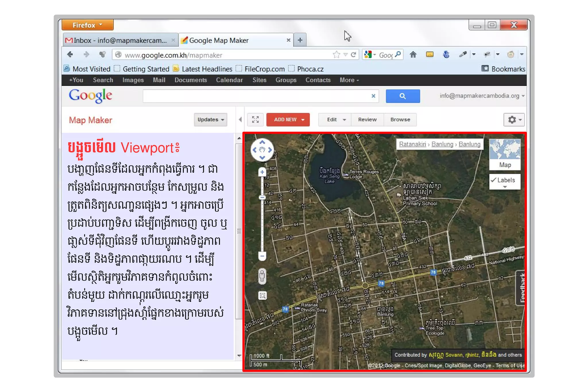This screenshot has height=392, width=588.
Task: Open the Firefox application menu
Action: click(88, 25)
